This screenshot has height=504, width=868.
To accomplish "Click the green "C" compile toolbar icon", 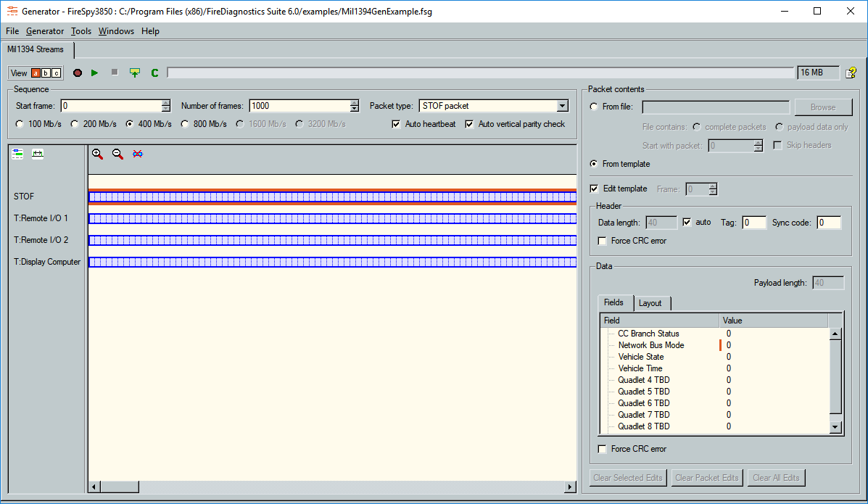I will (x=154, y=73).
